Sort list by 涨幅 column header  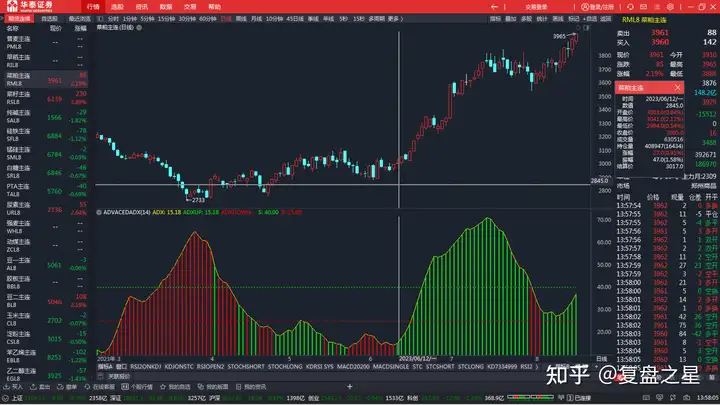[80, 28]
